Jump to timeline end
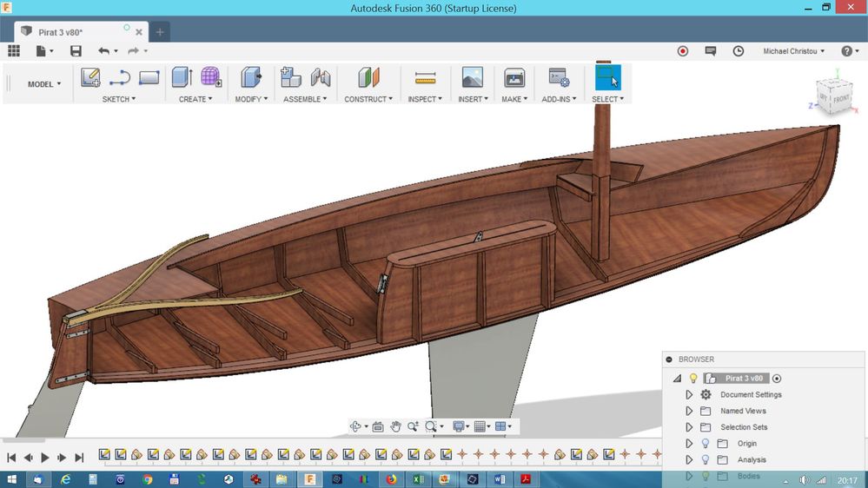Screen dimensions: 868x488 pyautogui.click(x=79, y=458)
